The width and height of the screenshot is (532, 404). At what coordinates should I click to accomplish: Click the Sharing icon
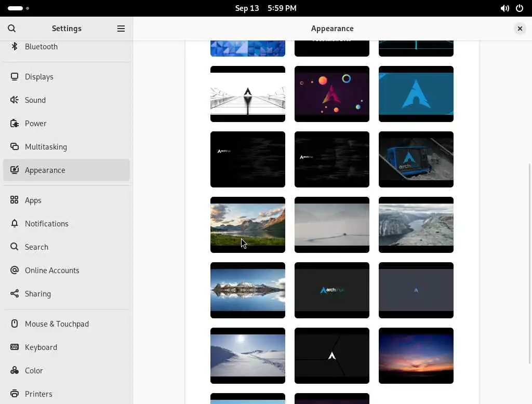(x=14, y=293)
